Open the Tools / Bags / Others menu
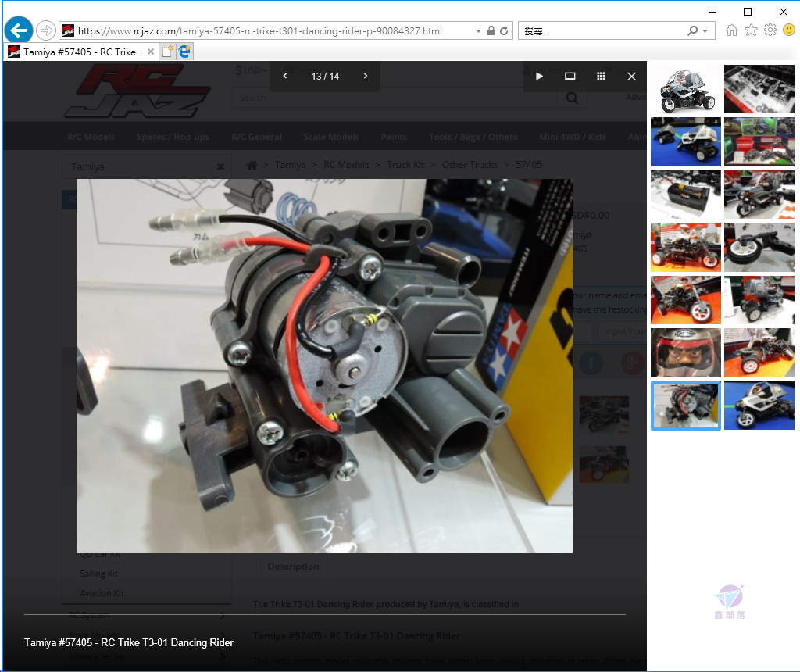 tap(473, 137)
